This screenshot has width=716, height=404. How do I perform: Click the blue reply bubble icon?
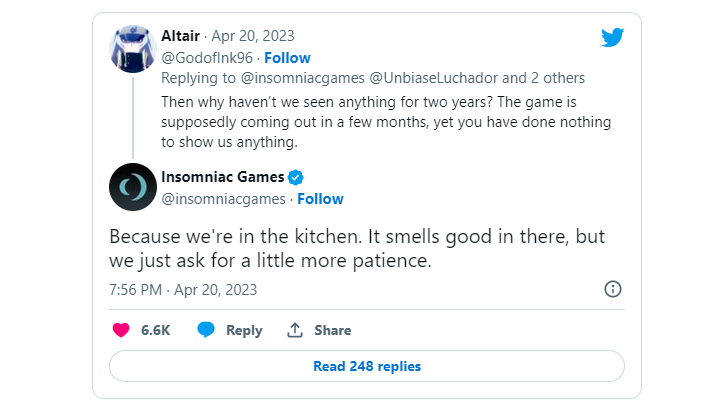pos(205,330)
